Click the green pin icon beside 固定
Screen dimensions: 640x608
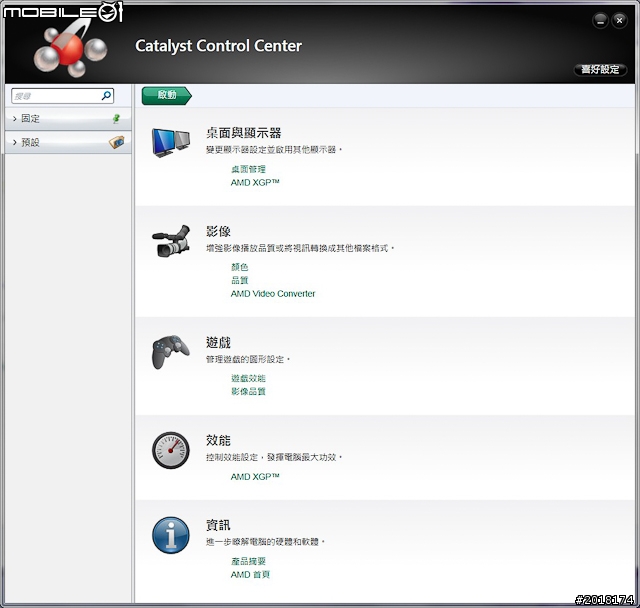coord(116,119)
